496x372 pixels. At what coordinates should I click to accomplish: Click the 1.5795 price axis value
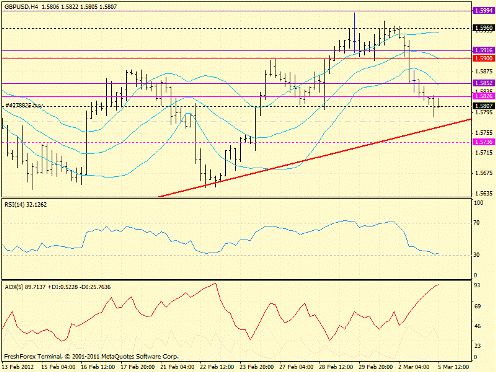coord(484,112)
